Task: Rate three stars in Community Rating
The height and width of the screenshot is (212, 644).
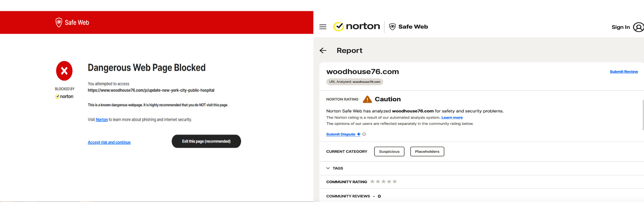Action: [x=383, y=182]
